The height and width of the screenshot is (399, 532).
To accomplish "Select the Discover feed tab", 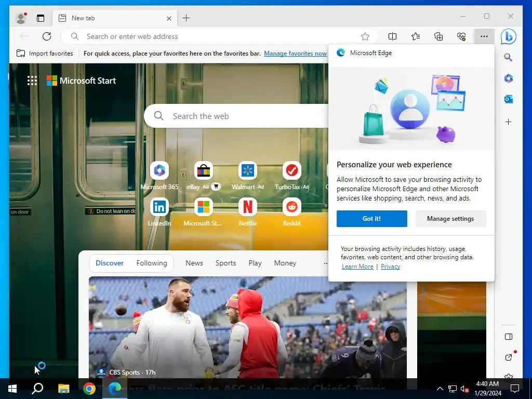I will coord(110,263).
